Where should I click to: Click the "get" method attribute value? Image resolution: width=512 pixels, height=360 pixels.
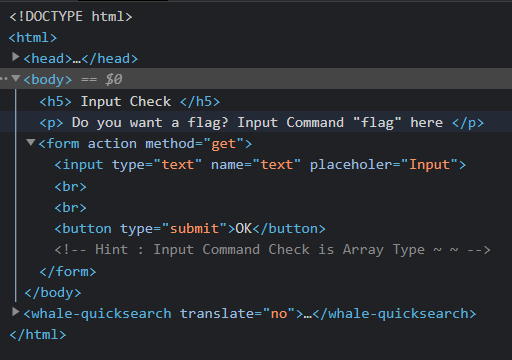tap(224, 144)
